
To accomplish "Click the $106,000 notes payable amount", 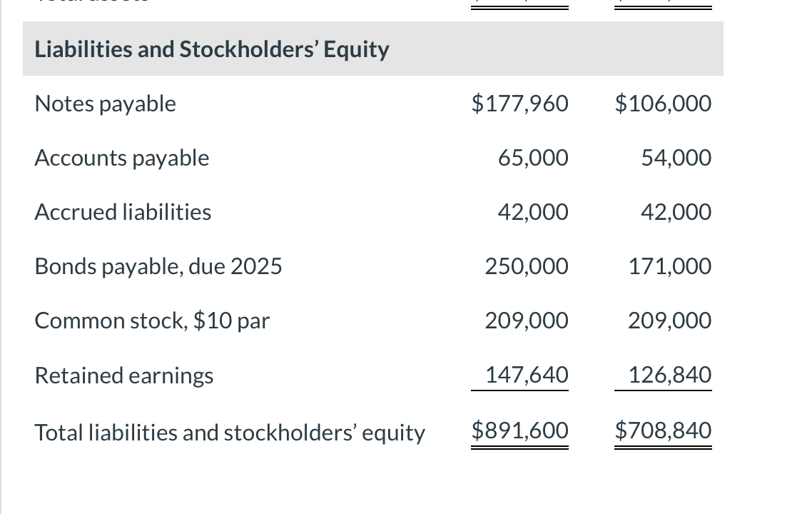I will [x=663, y=104].
